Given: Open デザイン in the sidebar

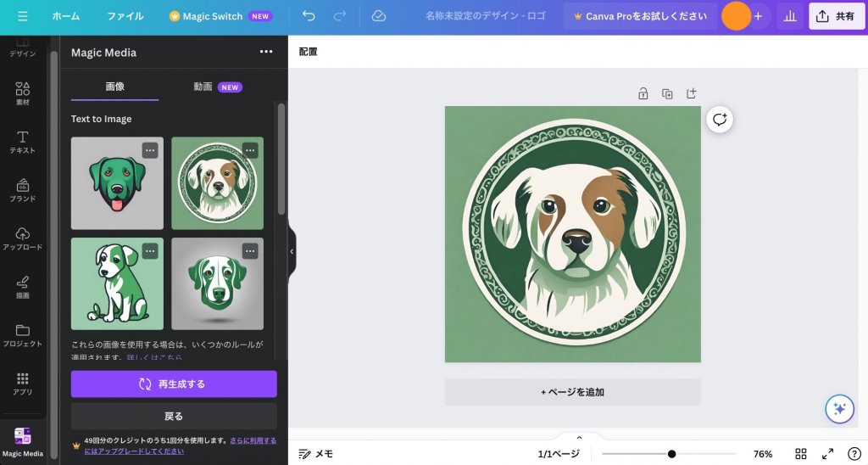Looking at the screenshot, I should click(x=23, y=48).
